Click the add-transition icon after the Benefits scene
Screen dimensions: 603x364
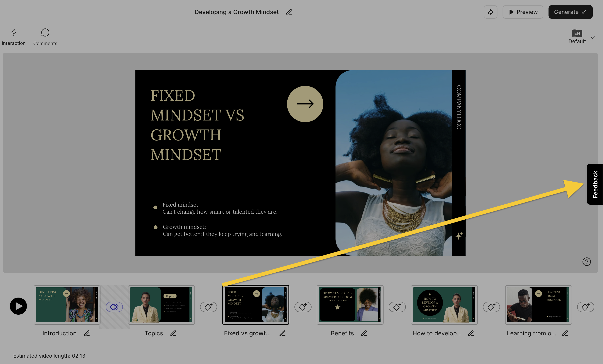tap(397, 307)
